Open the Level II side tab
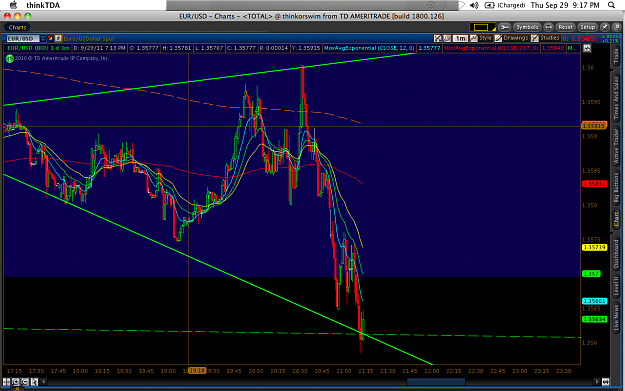The image size is (625, 391). pos(617,286)
